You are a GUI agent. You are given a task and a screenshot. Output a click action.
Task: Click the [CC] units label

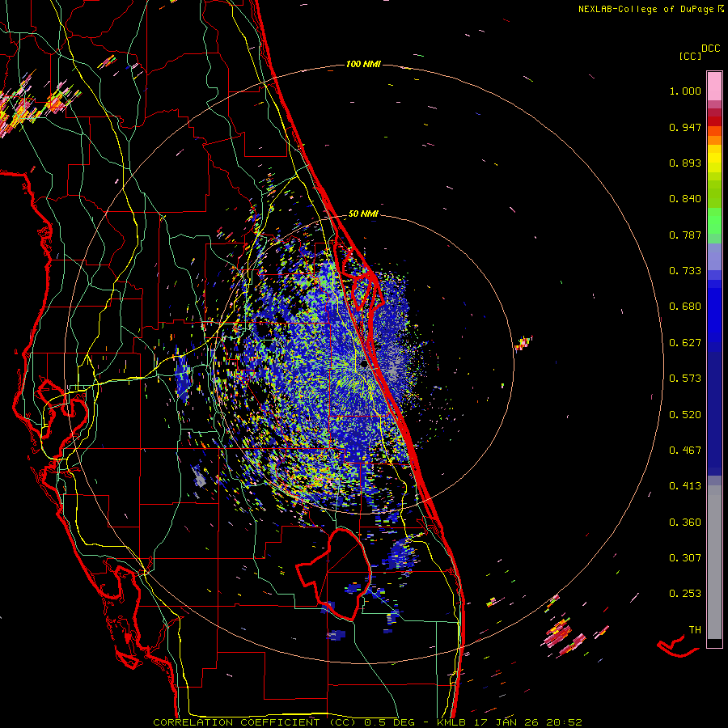(x=690, y=56)
